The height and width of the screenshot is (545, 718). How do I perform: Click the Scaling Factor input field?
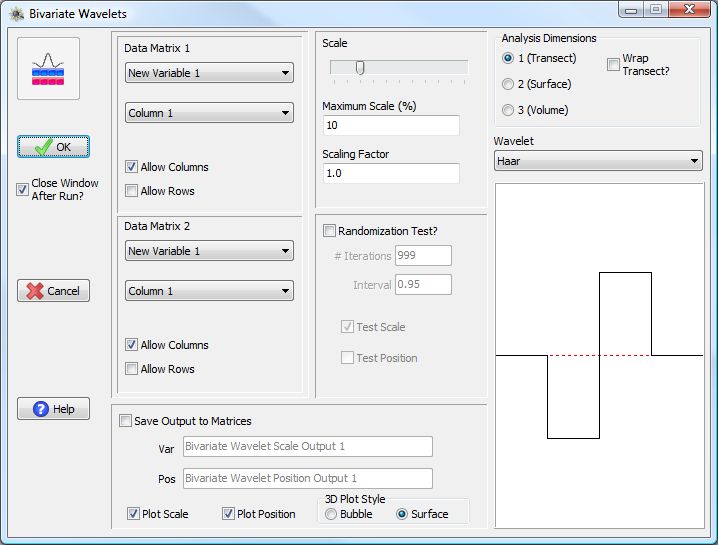[391, 173]
